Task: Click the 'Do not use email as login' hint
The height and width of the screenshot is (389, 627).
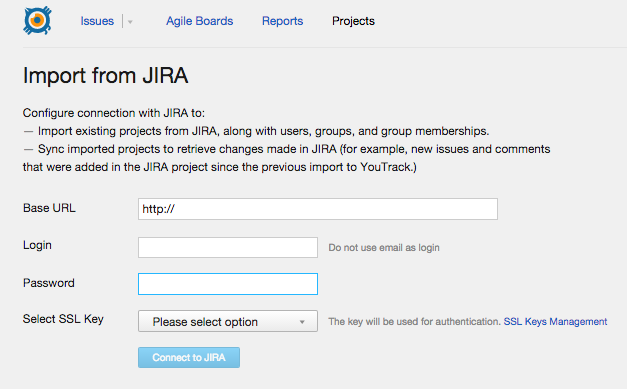Action: point(384,247)
